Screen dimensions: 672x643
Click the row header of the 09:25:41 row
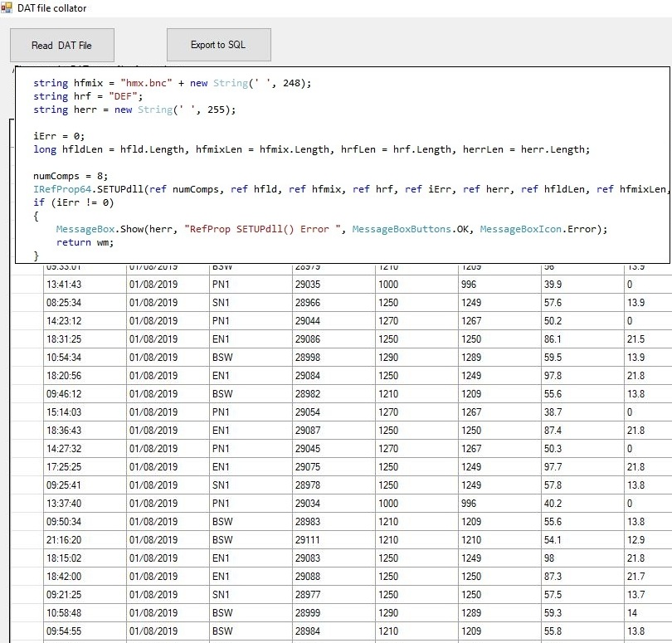click(x=27, y=485)
